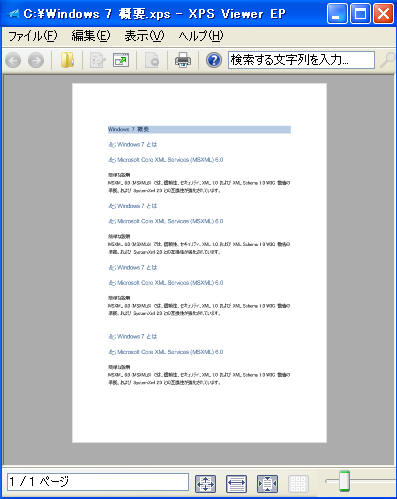
Task: Open help with the blue question mark
Action: (214, 60)
